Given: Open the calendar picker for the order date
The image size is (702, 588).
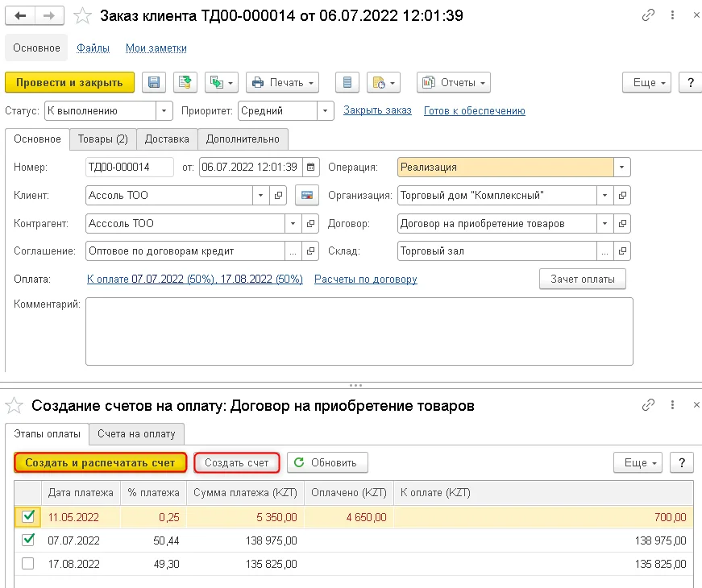Looking at the screenshot, I should point(310,168).
